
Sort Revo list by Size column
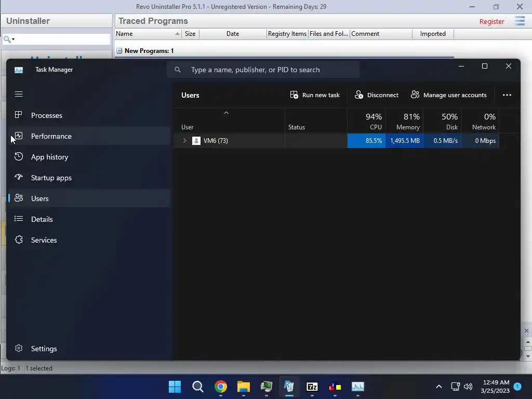pyautogui.click(x=190, y=34)
